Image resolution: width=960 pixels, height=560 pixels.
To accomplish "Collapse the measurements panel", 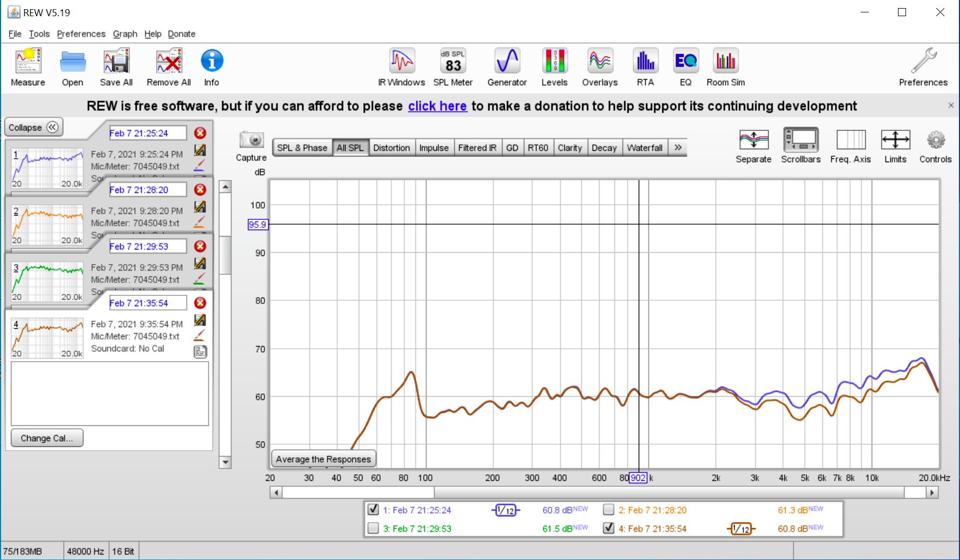I will (33, 127).
